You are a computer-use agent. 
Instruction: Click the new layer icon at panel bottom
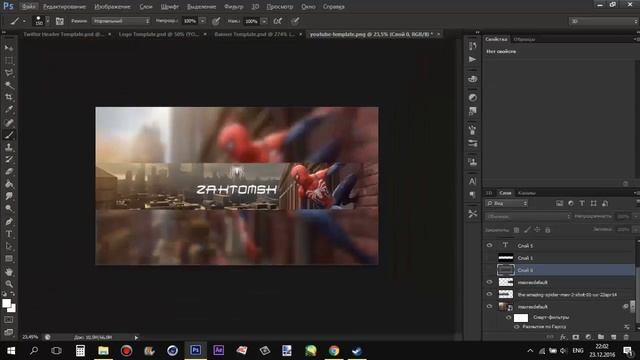coord(613,337)
